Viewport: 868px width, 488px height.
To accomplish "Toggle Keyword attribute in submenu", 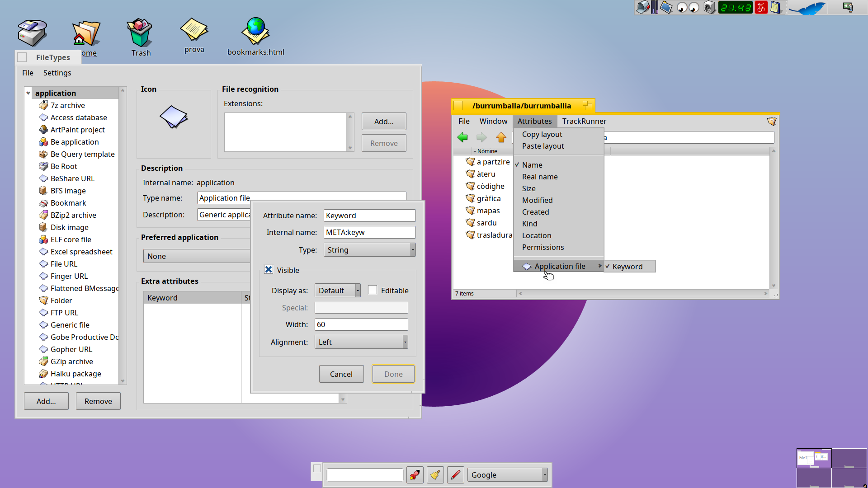I will [627, 267].
